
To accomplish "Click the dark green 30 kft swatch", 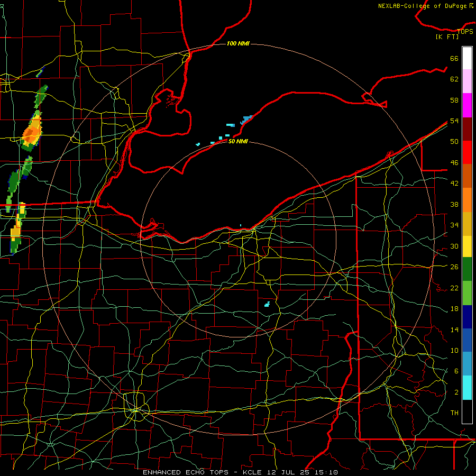I will tap(467, 269).
